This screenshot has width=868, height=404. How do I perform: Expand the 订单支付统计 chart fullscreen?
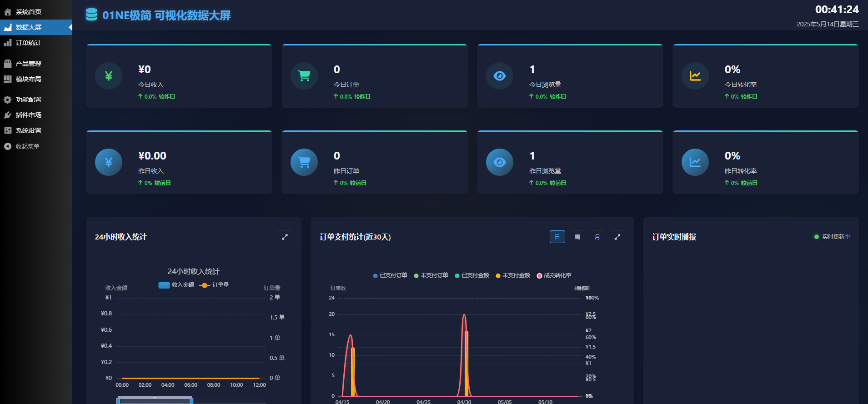(x=617, y=237)
